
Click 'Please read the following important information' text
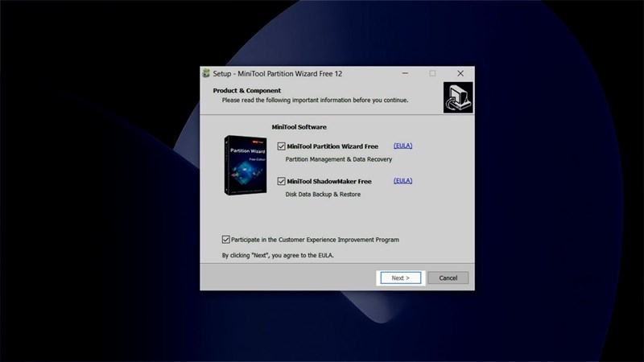(315, 100)
